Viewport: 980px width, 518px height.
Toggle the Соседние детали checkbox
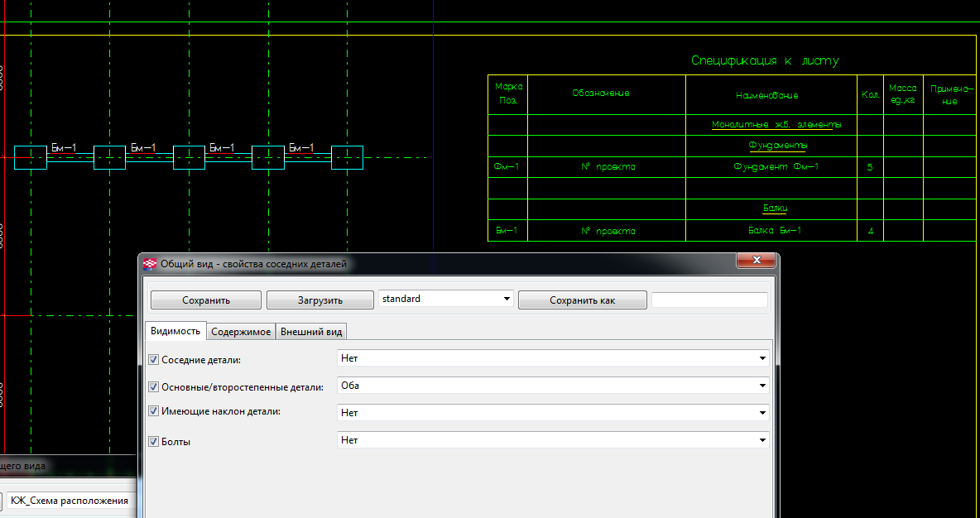[x=153, y=360]
